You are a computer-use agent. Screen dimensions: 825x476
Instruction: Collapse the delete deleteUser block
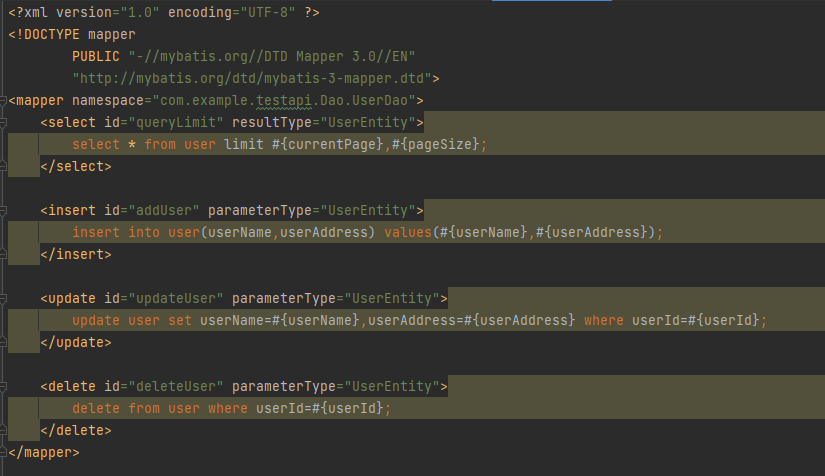pyautogui.click(x=4, y=386)
